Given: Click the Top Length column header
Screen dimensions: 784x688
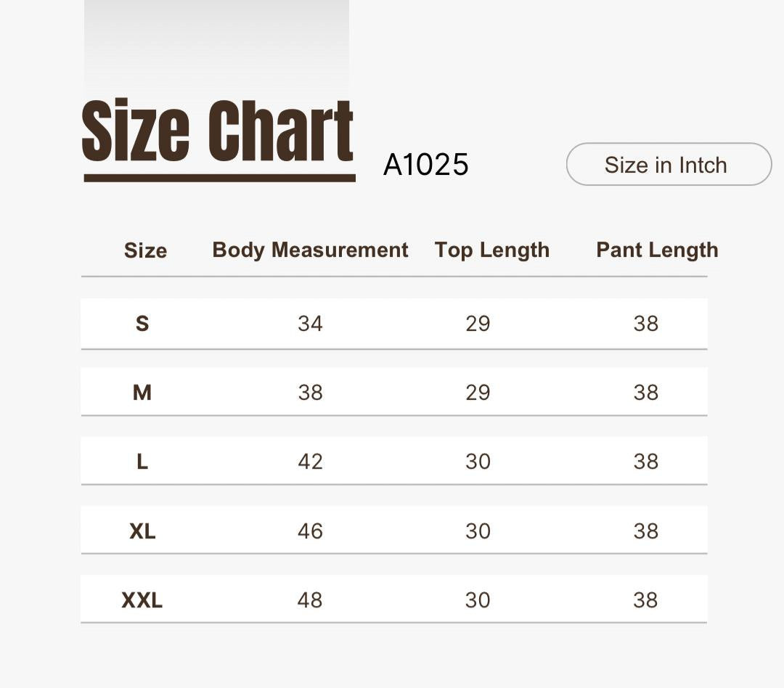Looking at the screenshot, I should click(492, 250).
